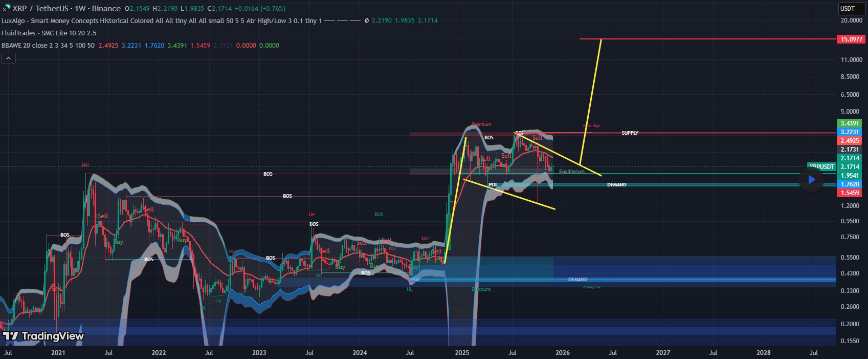Click the 0.7500 price scale value
This screenshot has height=359, width=868.
(850, 237)
